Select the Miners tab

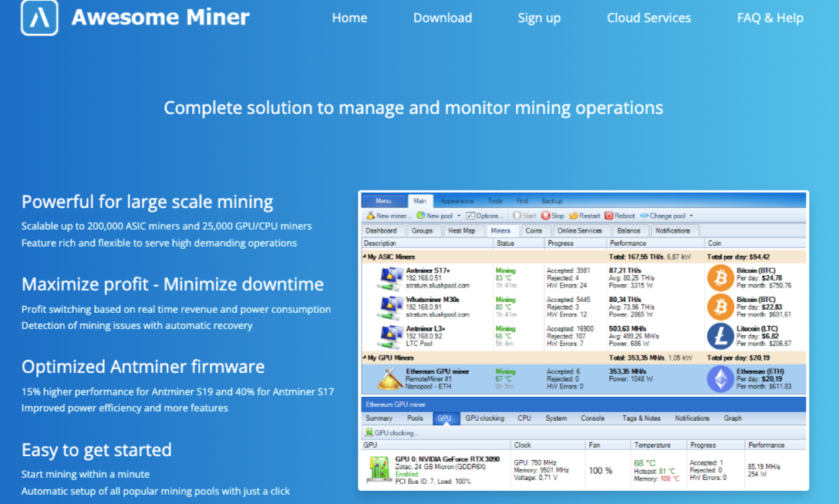[x=500, y=230]
